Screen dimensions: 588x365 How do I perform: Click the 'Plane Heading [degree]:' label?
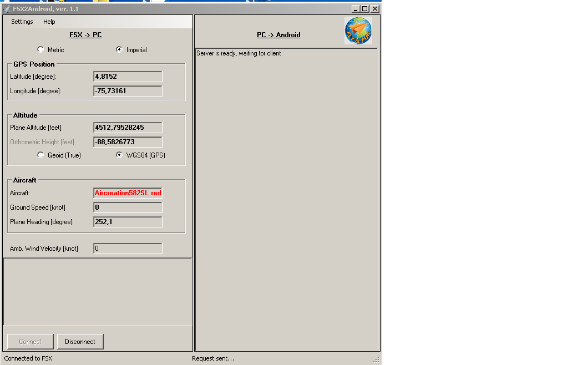42,222
